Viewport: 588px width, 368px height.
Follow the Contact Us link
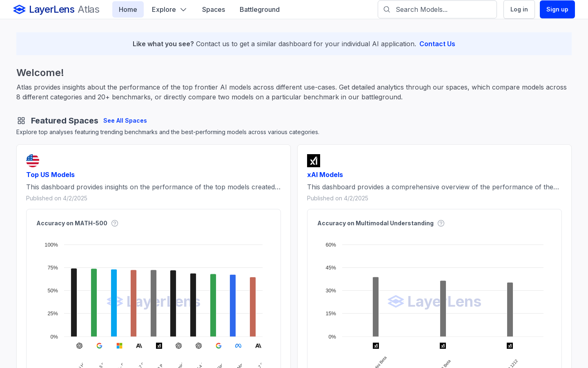437,44
